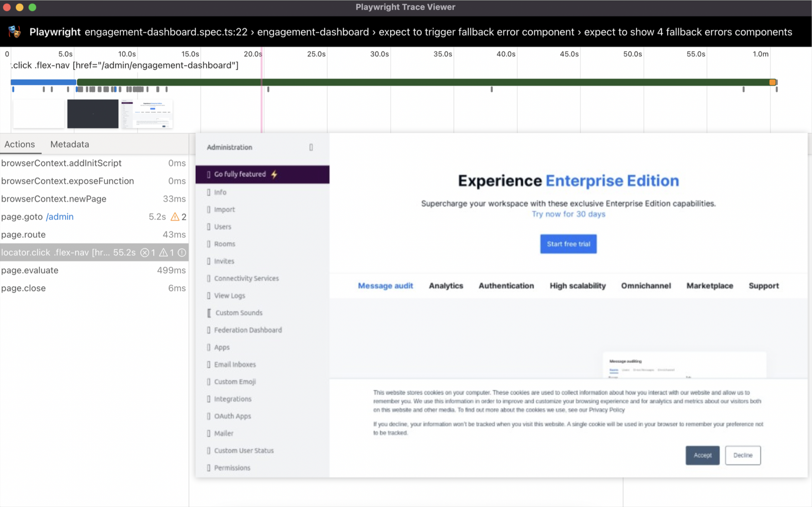Click the Message auditing preview image

(685, 365)
